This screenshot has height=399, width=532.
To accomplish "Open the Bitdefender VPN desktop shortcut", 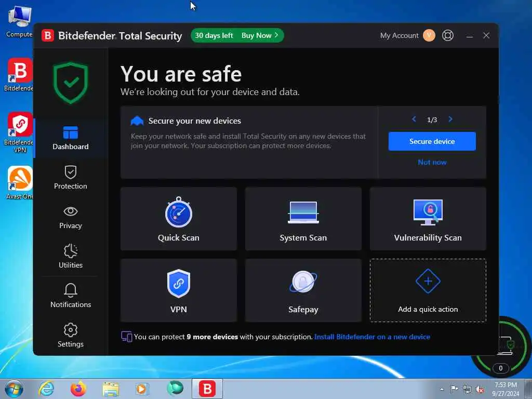I will (x=20, y=132).
